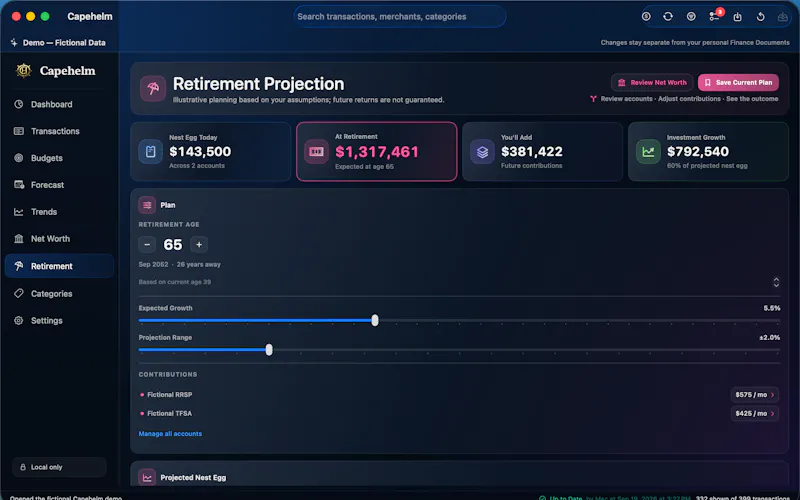Click the circular sync arrows icon
The height and width of the screenshot is (500, 800).
(x=668, y=16)
